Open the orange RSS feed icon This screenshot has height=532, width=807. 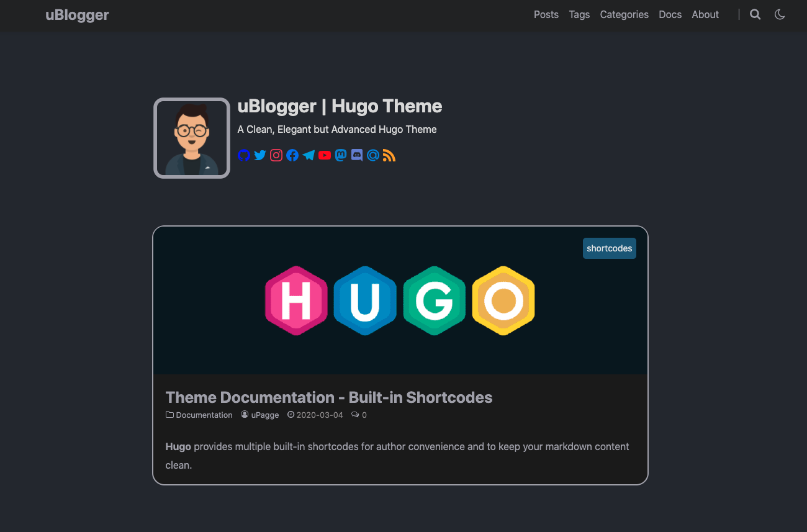pyautogui.click(x=389, y=155)
